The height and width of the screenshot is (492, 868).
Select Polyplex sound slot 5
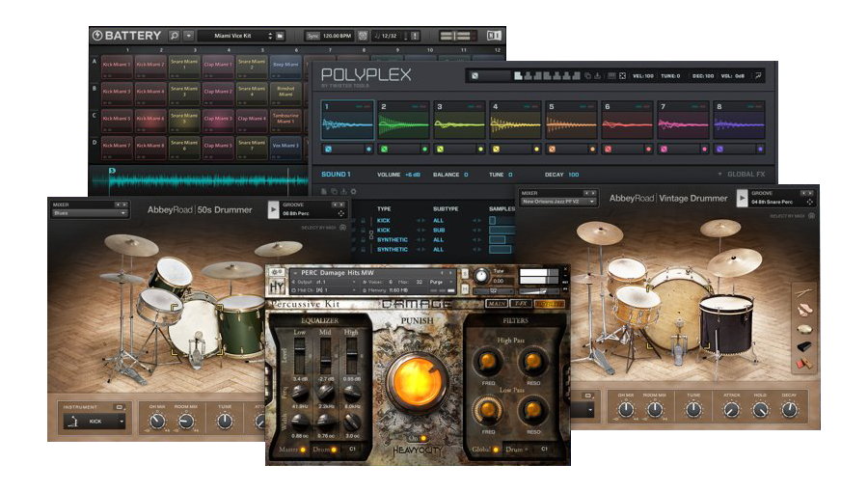[x=571, y=121]
